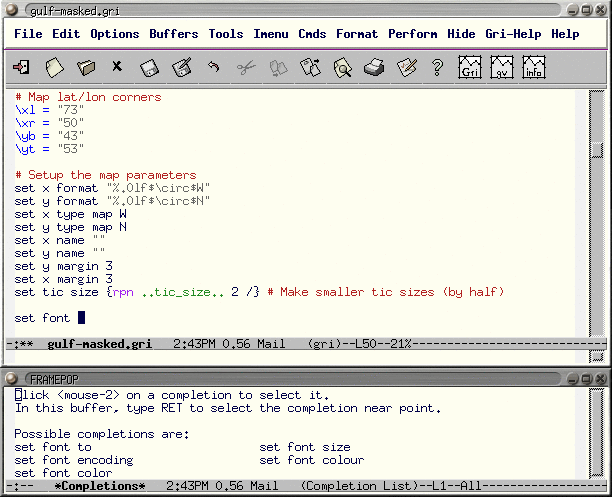This screenshot has width=612, height=497.
Task: Select the 'set font size' completion
Action: pos(305,447)
